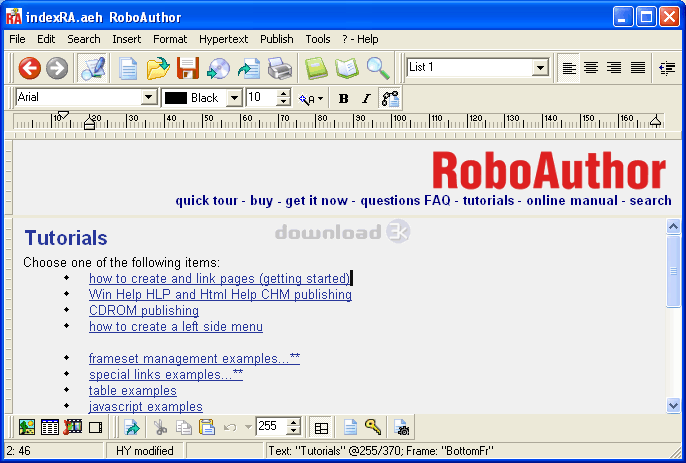Screen dimensions: 686x463
Task: Open the text effects A dropdown
Action: 311,99
